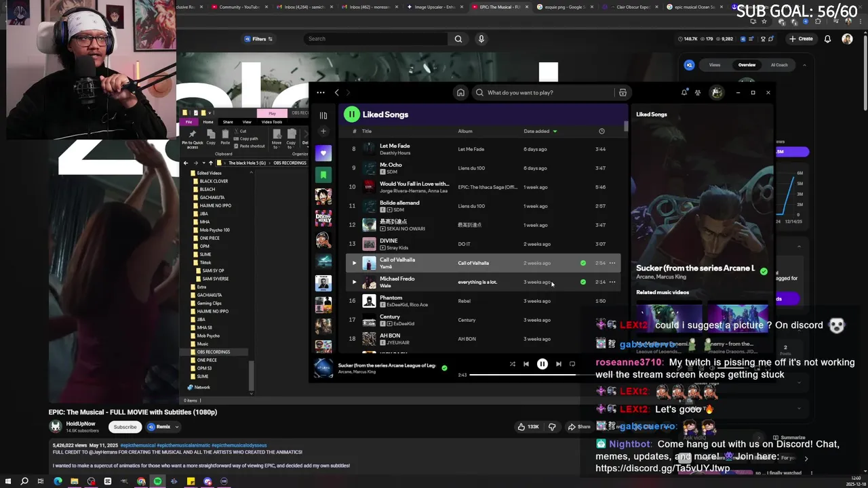Viewport: 868px width, 488px height.
Task: Open Video Tools tab in File Explorer
Action: point(272,122)
